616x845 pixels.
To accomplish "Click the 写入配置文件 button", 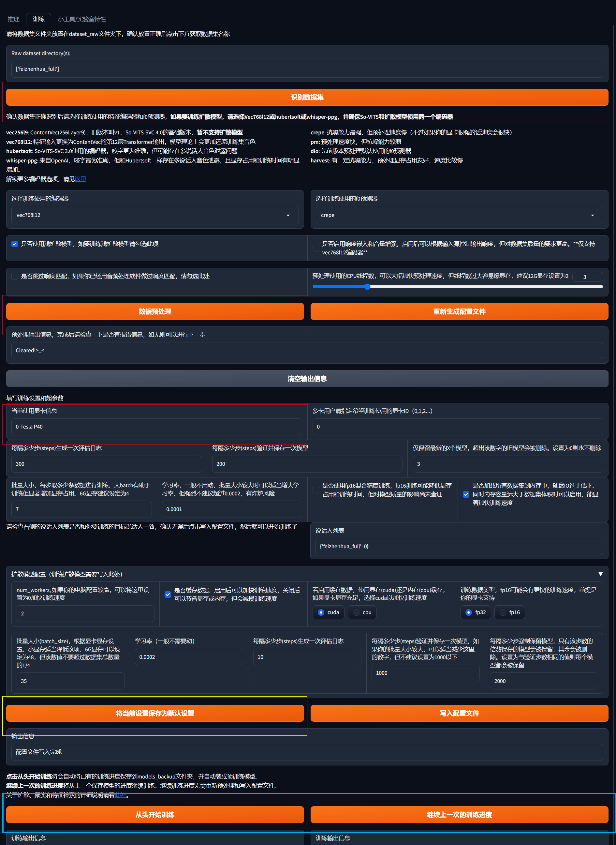I will 459,713.
